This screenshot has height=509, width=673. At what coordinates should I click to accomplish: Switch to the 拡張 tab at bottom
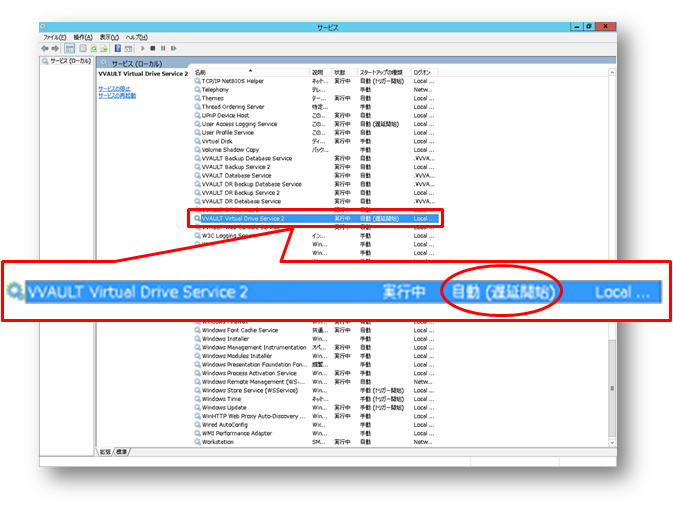pyautogui.click(x=105, y=452)
